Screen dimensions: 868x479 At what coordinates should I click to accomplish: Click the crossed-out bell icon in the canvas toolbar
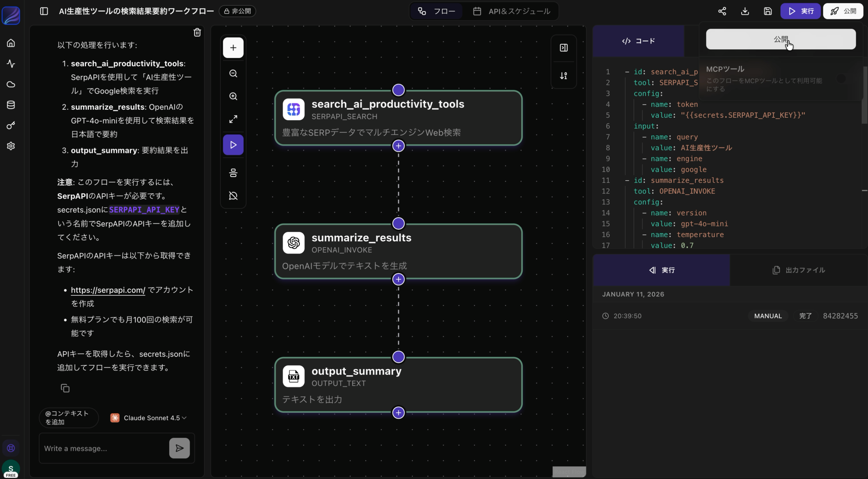click(233, 196)
